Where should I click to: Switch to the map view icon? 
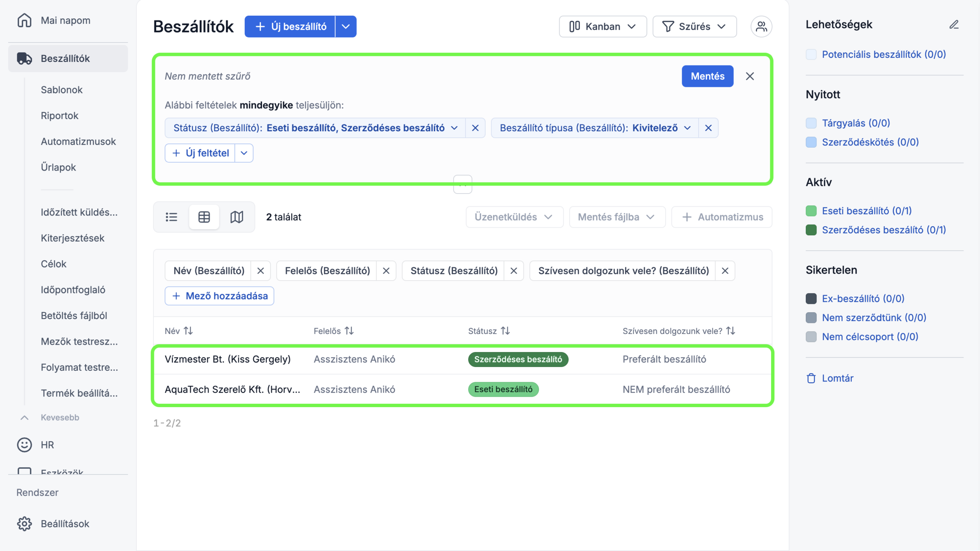point(237,217)
